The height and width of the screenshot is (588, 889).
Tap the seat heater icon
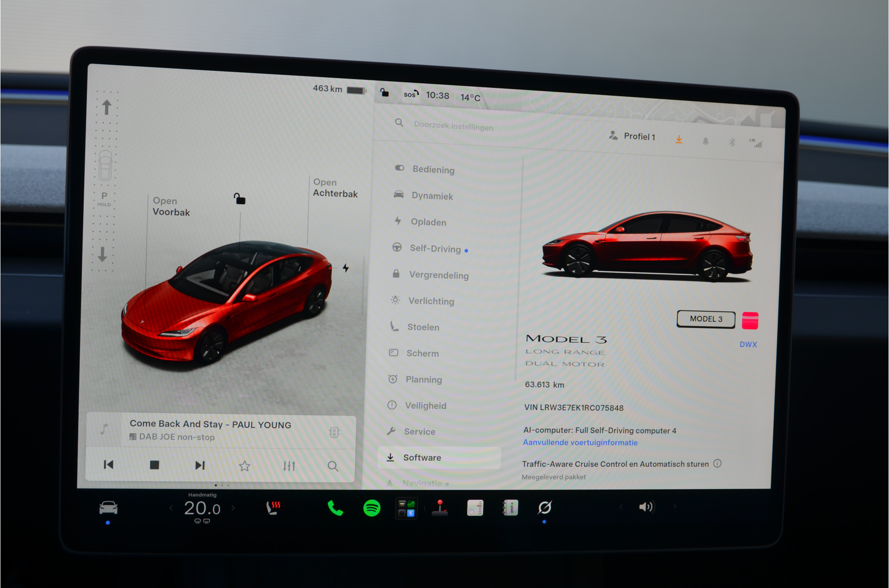coord(273,508)
